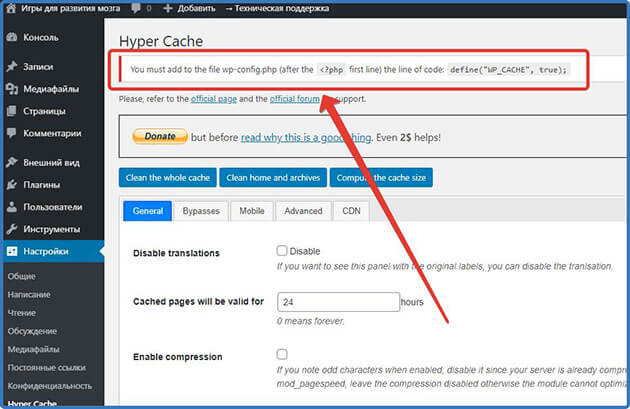Open Чтение settings submenu item

click(x=22, y=313)
